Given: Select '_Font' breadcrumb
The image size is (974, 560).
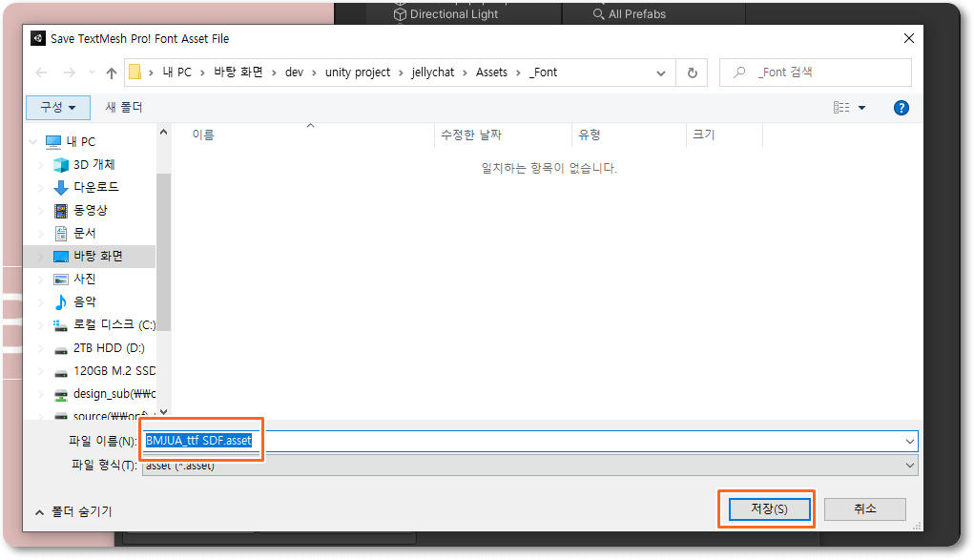Looking at the screenshot, I should 544,73.
